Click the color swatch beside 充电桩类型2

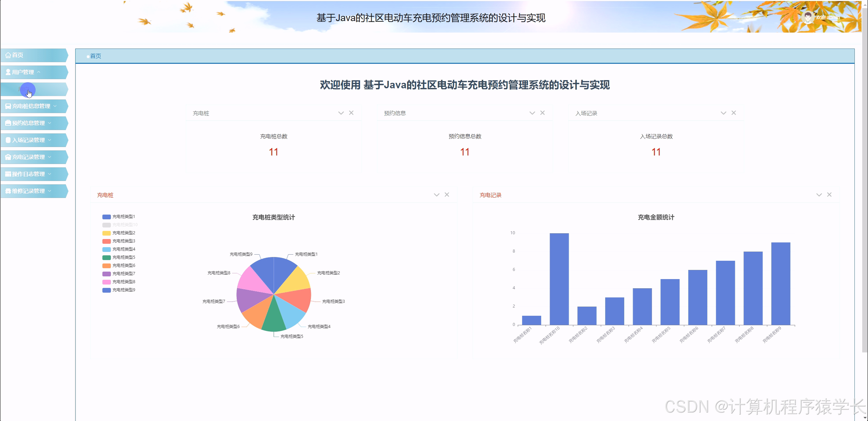click(x=106, y=233)
